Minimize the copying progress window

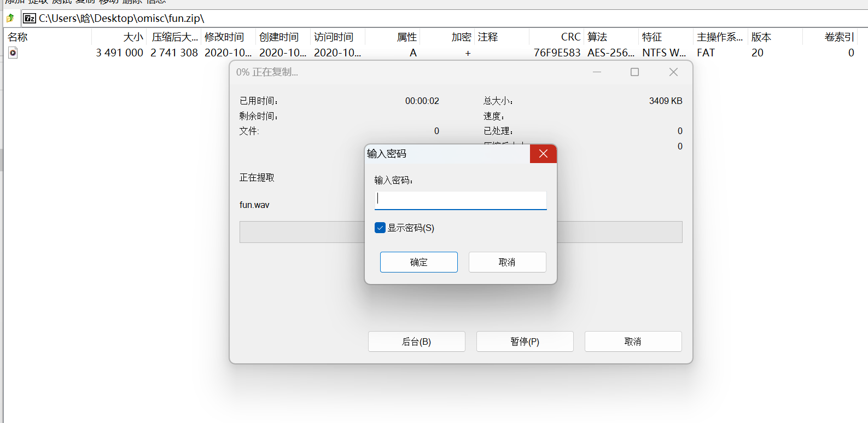click(x=597, y=72)
